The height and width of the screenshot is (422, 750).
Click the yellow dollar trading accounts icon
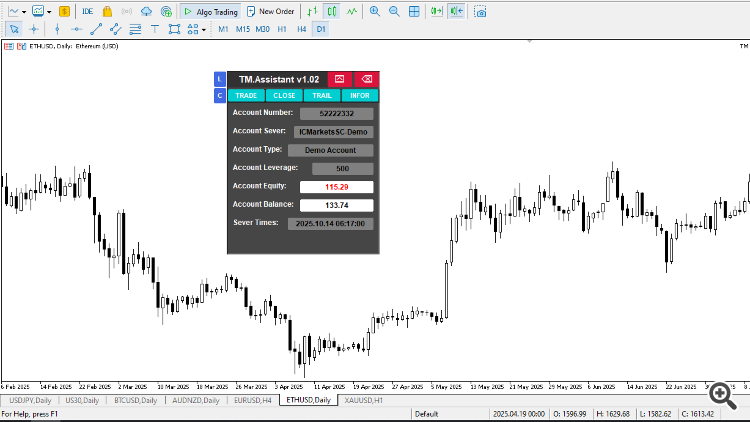(x=64, y=11)
